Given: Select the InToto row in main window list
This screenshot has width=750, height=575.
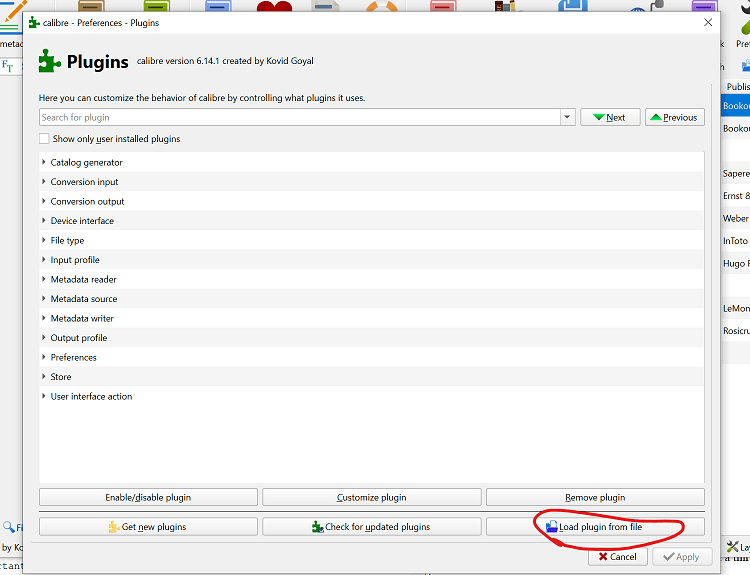Looking at the screenshot, I should [x=736, y=241].
